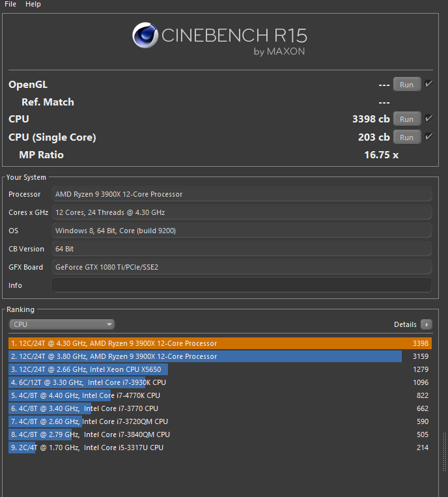Select the Intel Core i7-3720QM entry

click(220, 421)
